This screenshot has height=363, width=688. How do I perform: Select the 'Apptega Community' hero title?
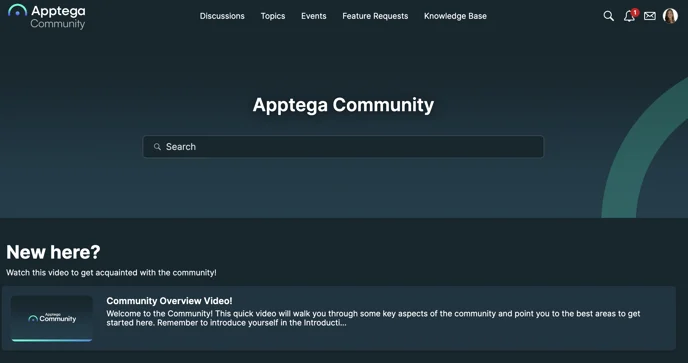pyautogui.click(x=343, y=105)
